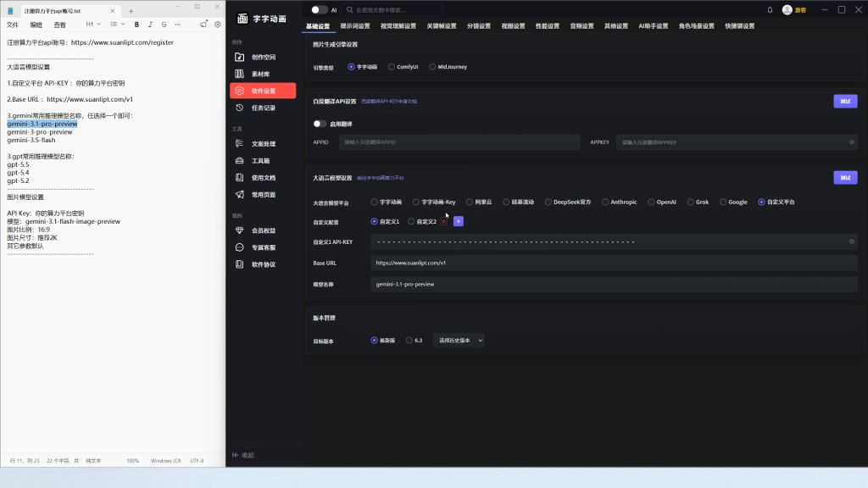Switch to AI助手设置 tab
Image resolution: width=868 pixels, height=488 pixels.
click(x=653, y=26)
